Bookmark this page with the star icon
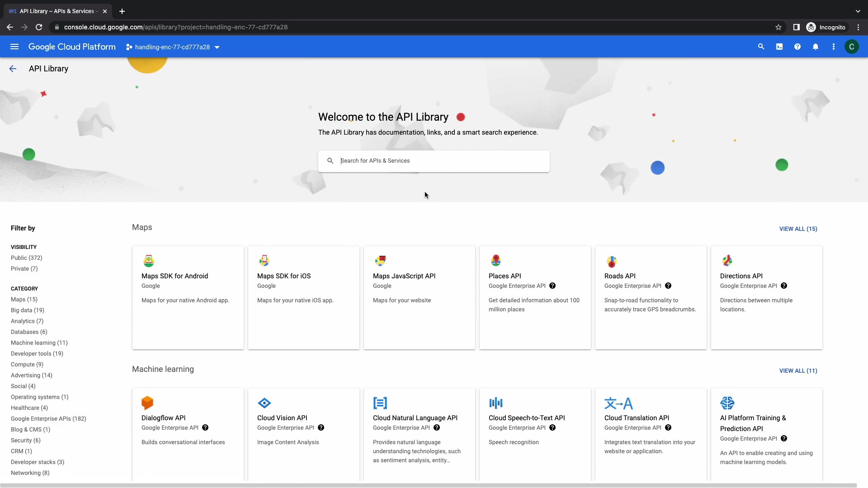 (778, 27)
